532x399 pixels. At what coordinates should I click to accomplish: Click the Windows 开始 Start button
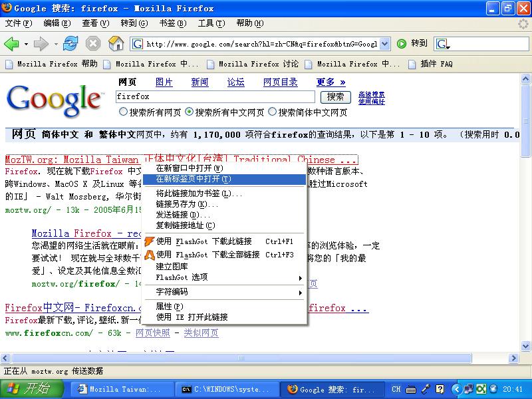tap(32, 389)
